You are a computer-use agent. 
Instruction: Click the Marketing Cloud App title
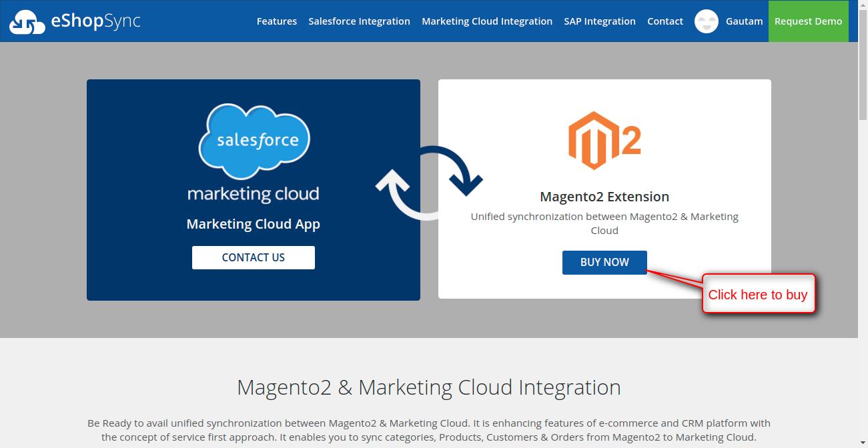coord(253,224)
